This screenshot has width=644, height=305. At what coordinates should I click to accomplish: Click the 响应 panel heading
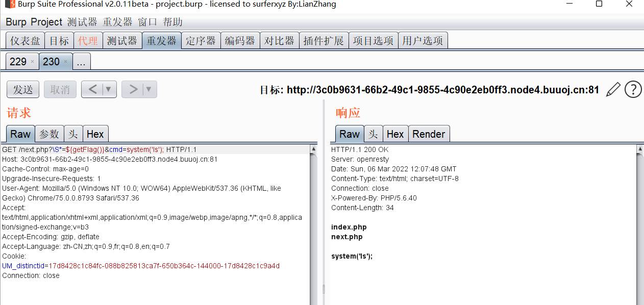tap(348, 113)
